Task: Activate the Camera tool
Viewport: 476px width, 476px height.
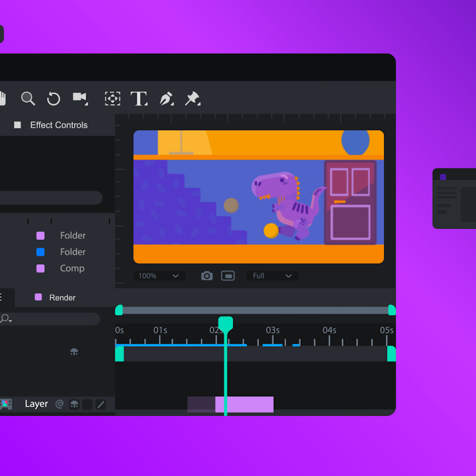Action: [80, 99]
